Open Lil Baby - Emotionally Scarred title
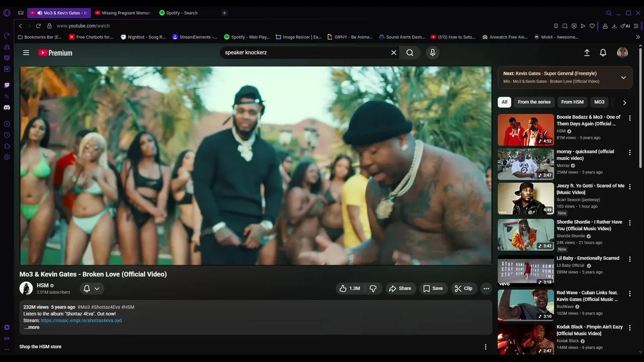 tap(588, 258)
